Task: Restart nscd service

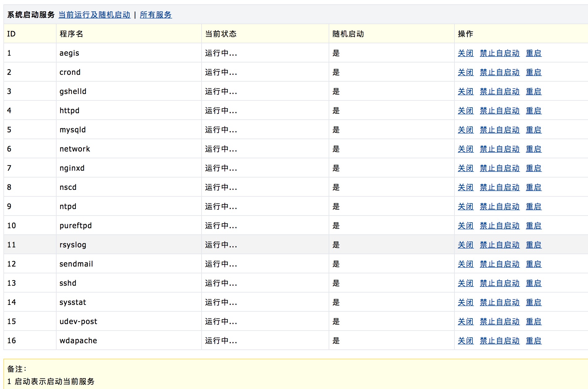Action: [x=534, y=187]
